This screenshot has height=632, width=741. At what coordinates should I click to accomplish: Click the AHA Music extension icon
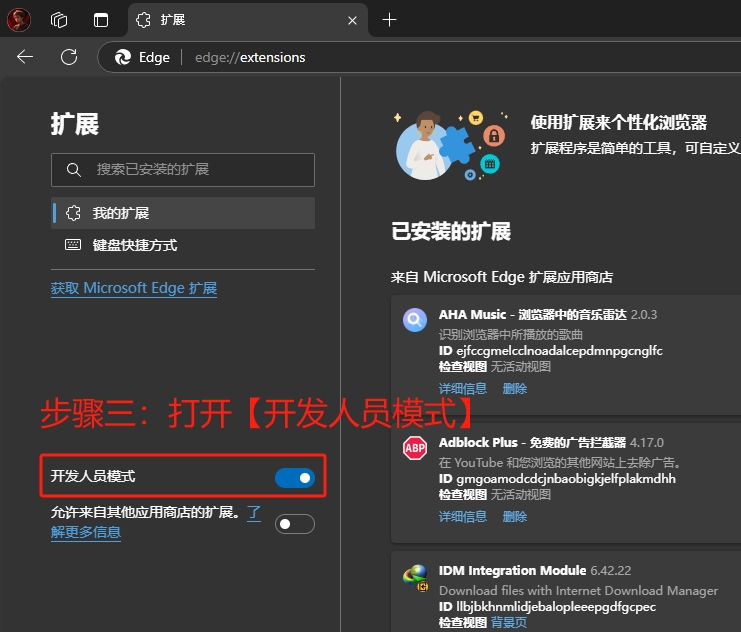pyautogui.click(x=415, y=320)
